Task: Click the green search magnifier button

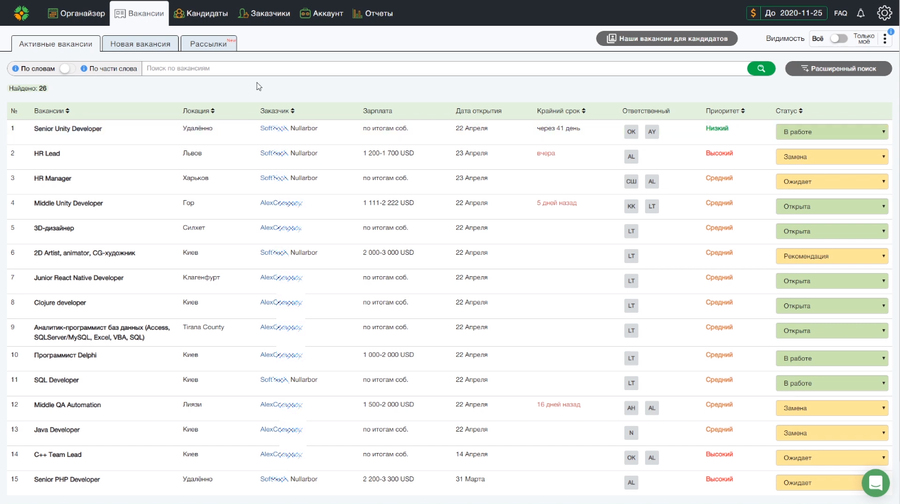Action: tap(761, 68)
